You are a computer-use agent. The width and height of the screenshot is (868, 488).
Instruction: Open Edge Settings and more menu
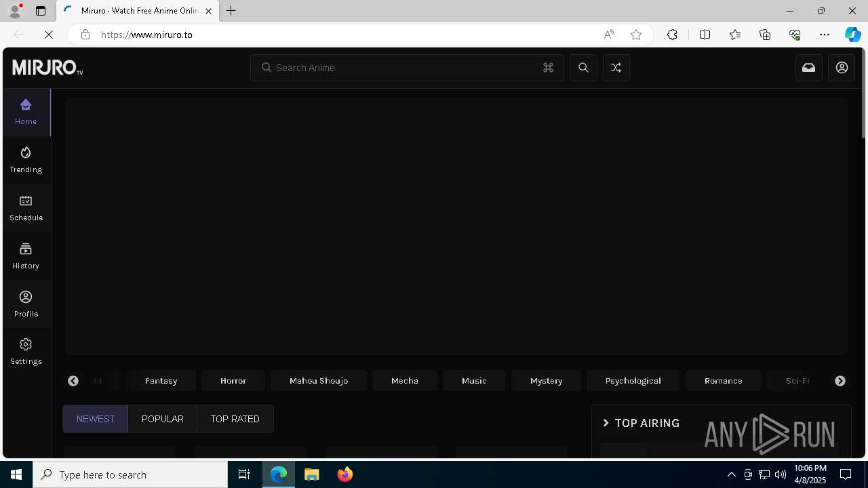tap(825, 35)
